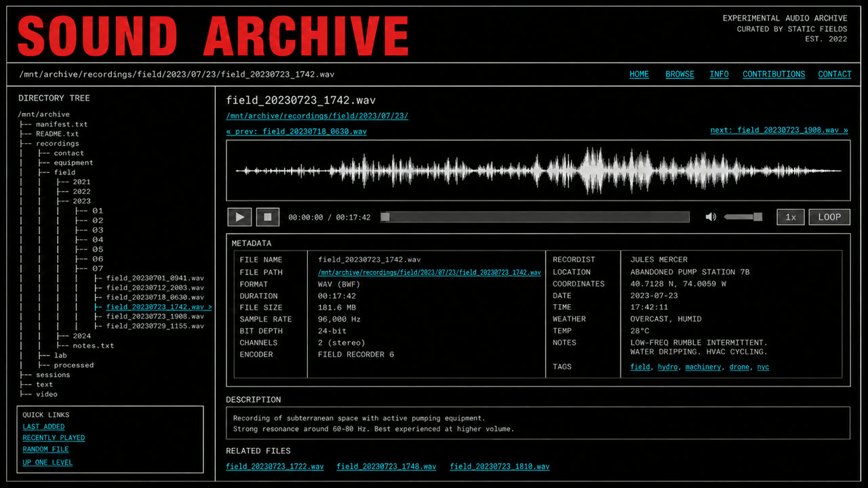Viewport: 868px width, 488px height.
Task: Adjust the volume slider
Action: (x=743, y=217)
